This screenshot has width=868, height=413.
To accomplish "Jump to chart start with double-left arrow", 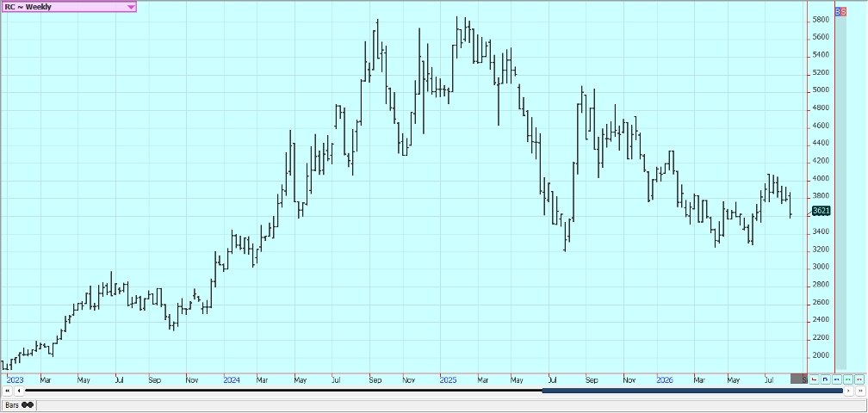I will (x=8, y=391).
